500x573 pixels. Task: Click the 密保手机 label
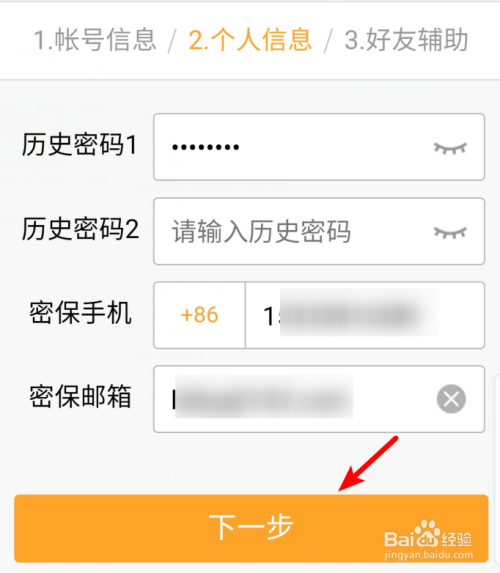(80, 313)
